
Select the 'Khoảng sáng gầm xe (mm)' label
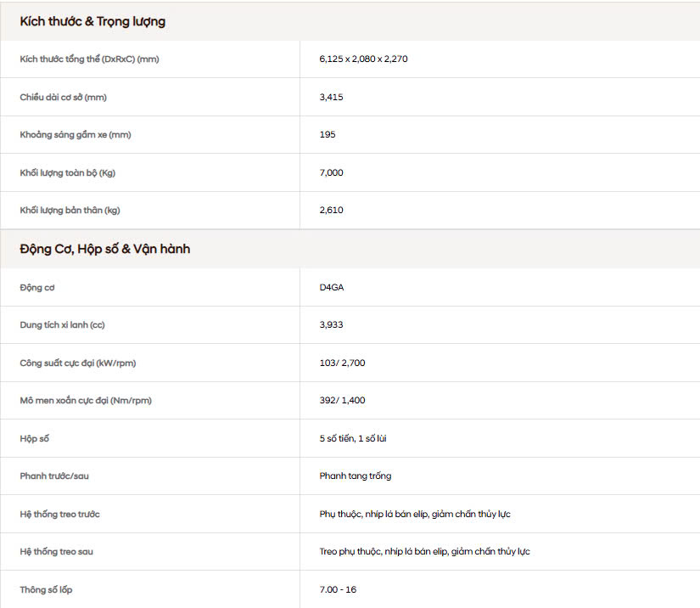tap(76, 134)
